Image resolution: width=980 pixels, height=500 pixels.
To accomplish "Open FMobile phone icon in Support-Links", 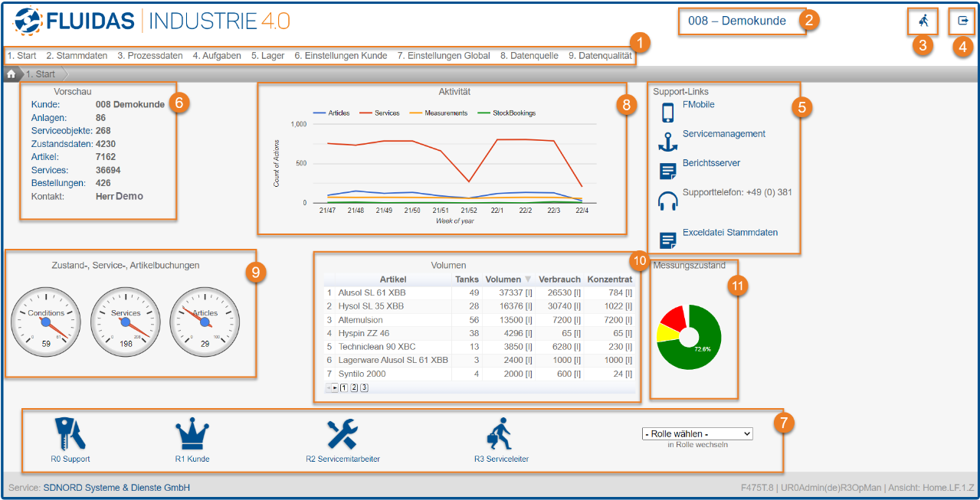I will pos(667,113).
